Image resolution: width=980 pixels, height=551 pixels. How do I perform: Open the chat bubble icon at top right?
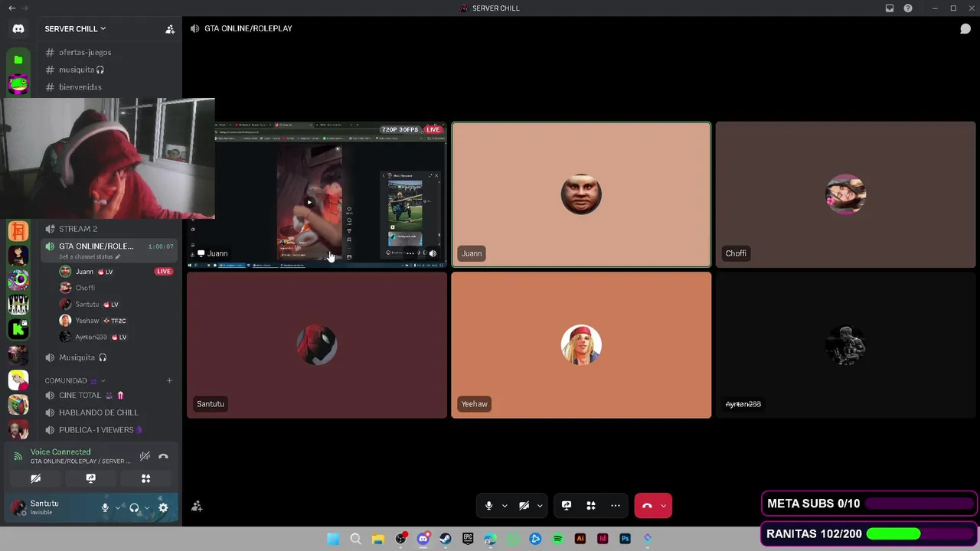pyautogui.click(x=965, y=28)
